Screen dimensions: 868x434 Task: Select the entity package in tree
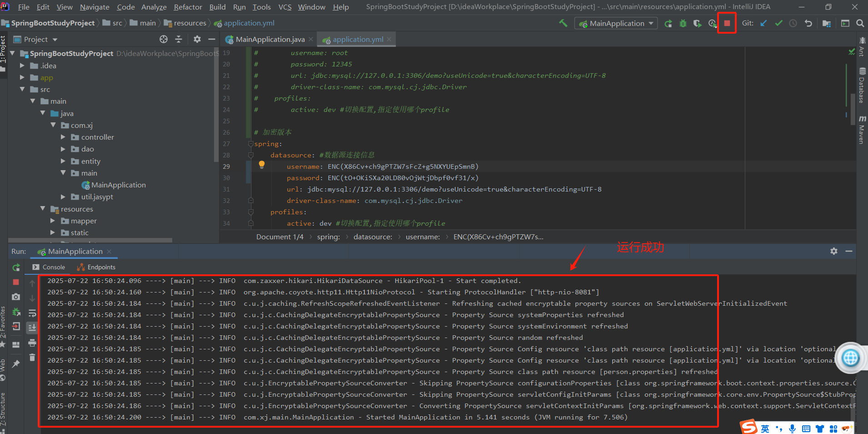[x=90, y=161]
